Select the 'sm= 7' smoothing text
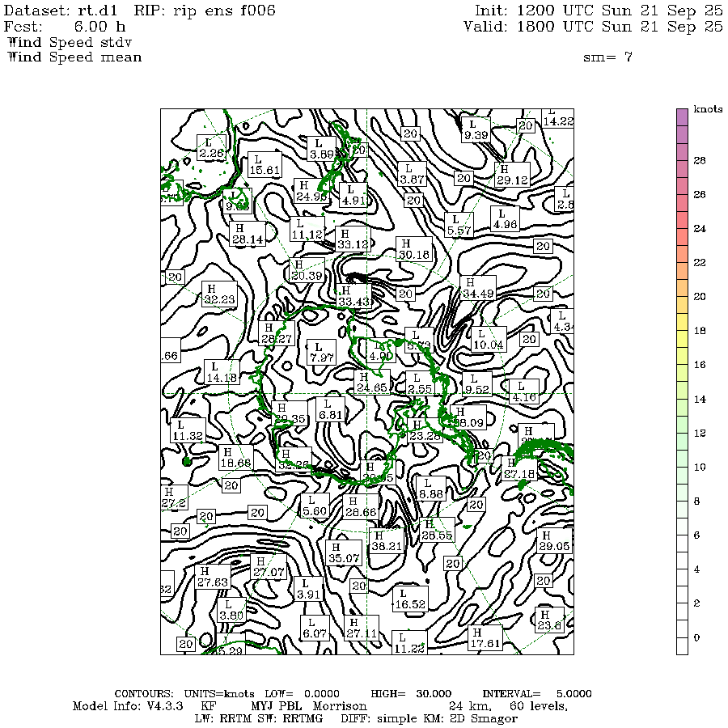This screenshot has height=728, width=728. pyautogui.click(x=607, y=57)
